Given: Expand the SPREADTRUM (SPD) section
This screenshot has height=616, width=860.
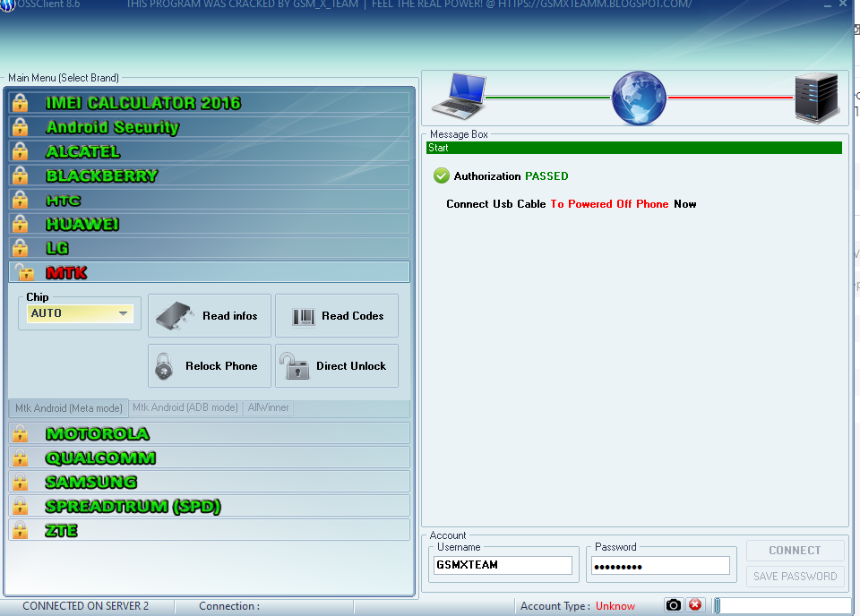Looking at the screenshot, I should 209,505.
